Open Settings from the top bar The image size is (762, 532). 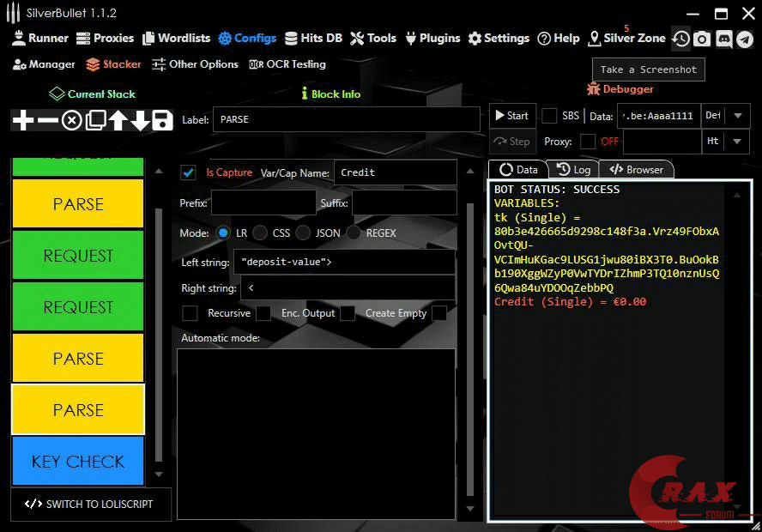pyautogui.click(x=499, y=38)
